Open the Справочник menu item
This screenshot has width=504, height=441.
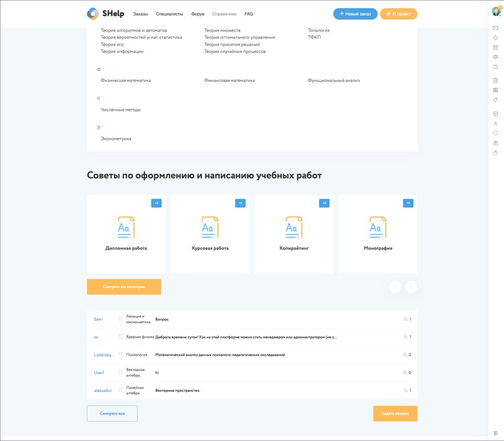click(x=224, y=14)
